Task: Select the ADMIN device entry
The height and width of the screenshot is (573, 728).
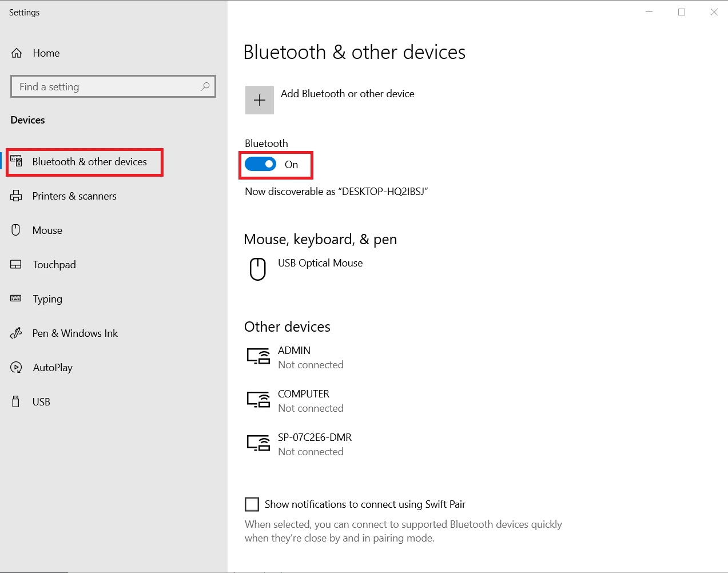Action: [x=295, y=357]
